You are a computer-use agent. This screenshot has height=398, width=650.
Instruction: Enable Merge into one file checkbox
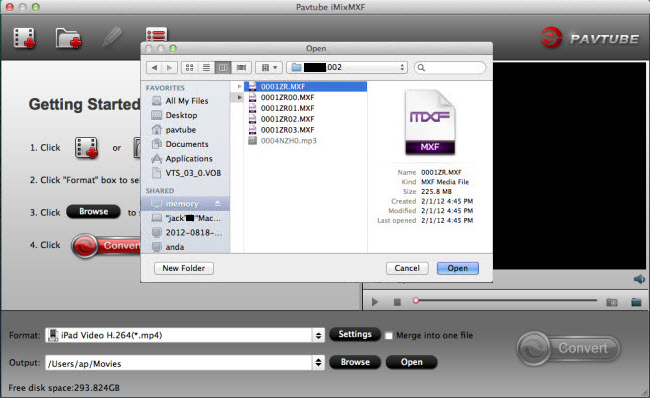point(389,335)
